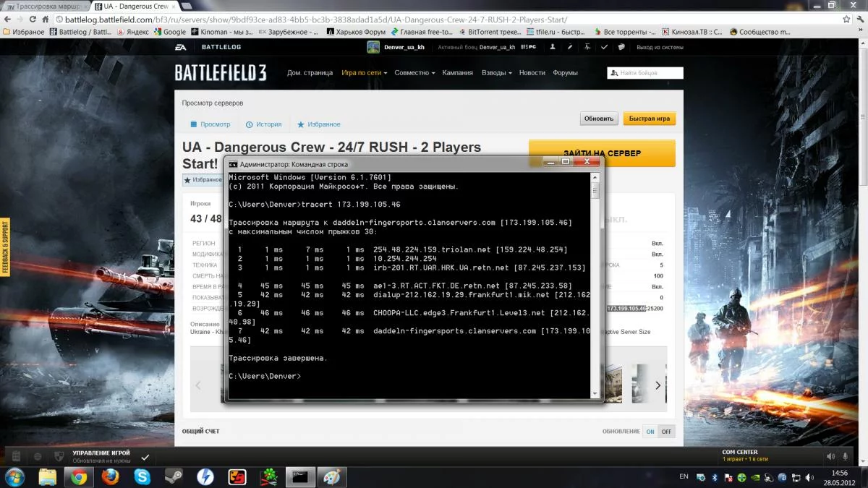868x488 pixels.
Task: Click the next arrow on the map carousel
Action: click(x=658, y=385)
